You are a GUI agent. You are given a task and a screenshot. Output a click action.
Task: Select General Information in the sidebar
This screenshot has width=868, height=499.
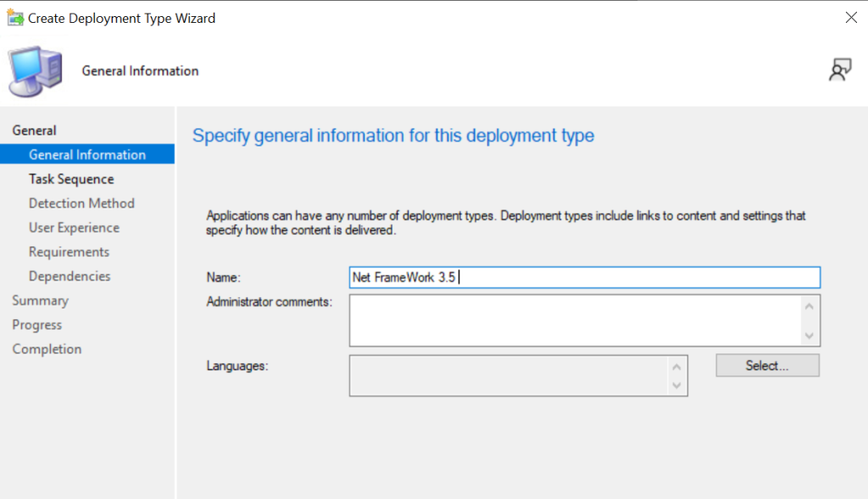click(x=87, y=154)
